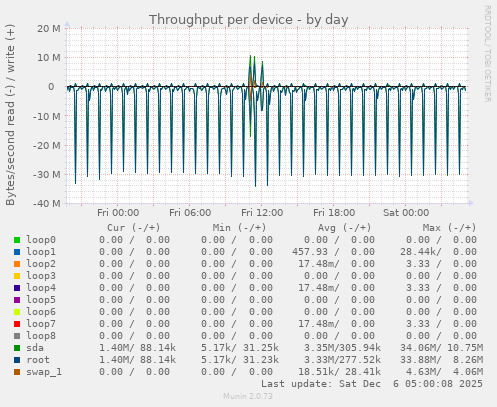Click the loop1 average value '457.93 / 0.00'
Image resolution: width=497 pixels, height=407 pixels.
coord(333,252)
